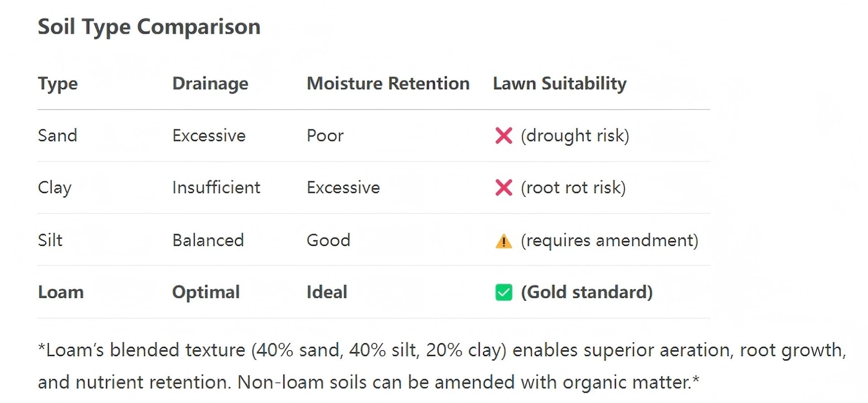The height and width of the screenshot is (403, 868).
Task: Click the Moisture Retention column header
Action: pyautogui.click(x=388, y=84)
